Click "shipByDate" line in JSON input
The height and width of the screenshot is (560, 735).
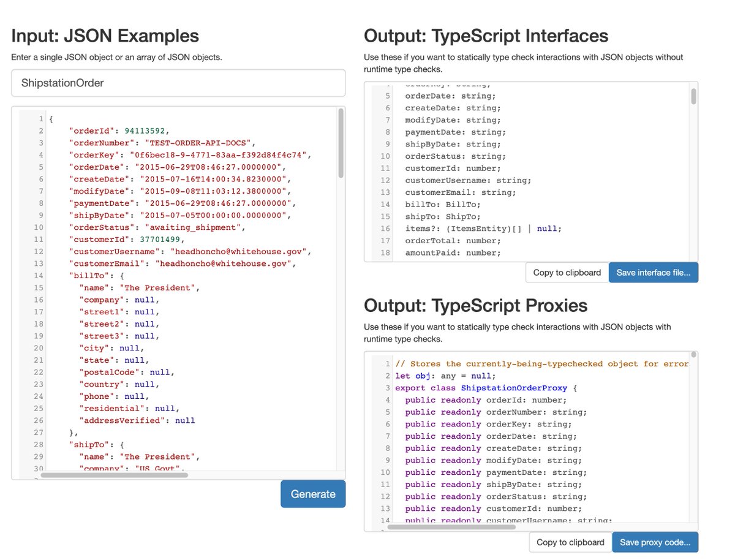coord(180,215)
